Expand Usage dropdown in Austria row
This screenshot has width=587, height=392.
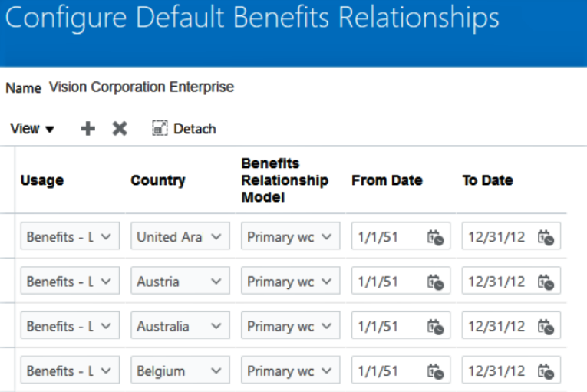click(106, 282)
